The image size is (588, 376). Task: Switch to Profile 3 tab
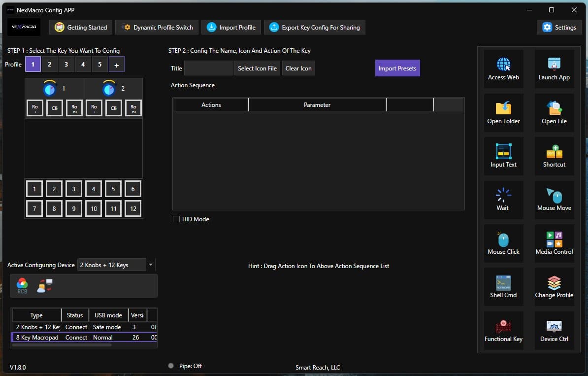[x=66, y=65]
